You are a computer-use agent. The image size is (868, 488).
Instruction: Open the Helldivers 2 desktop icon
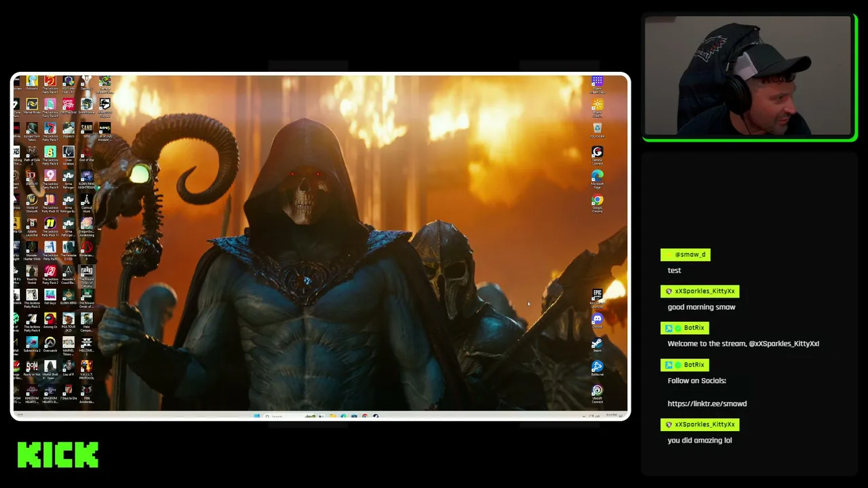pyautogui.click(x=87, y=344)
